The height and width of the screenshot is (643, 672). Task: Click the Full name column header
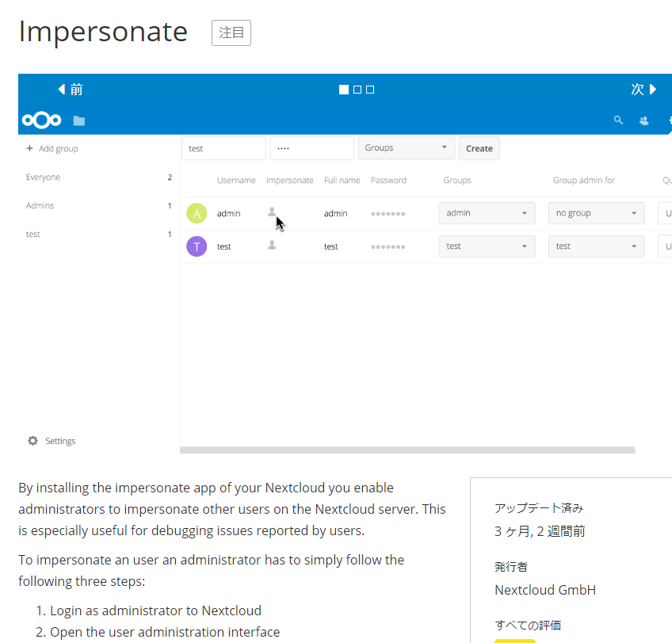342,181
